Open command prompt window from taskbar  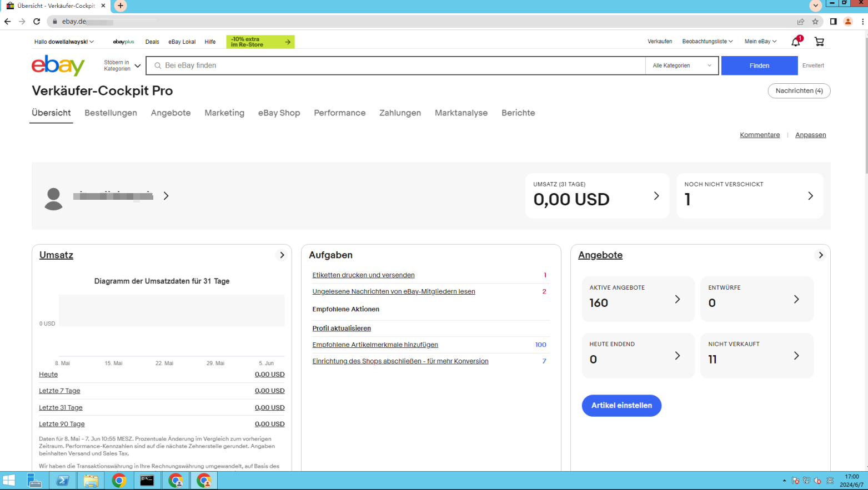click(147, 481)
